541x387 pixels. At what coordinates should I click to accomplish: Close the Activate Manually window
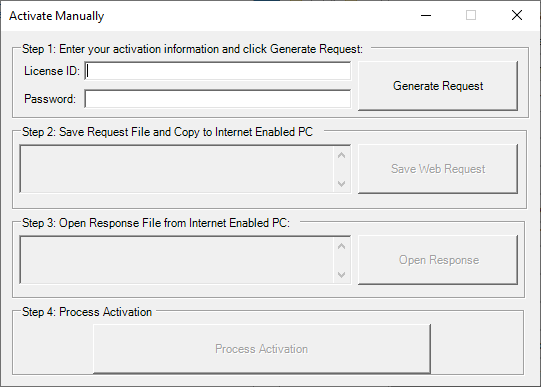tap(517, 15)
